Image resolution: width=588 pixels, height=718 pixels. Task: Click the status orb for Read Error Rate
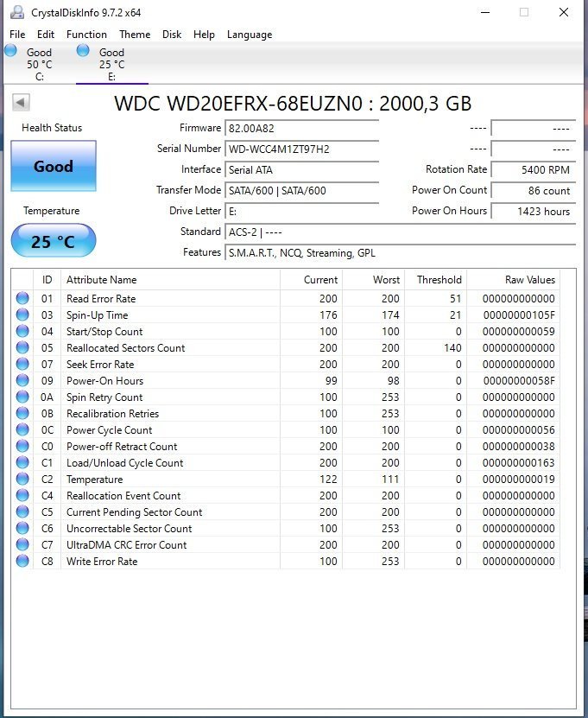pos(22,299)
